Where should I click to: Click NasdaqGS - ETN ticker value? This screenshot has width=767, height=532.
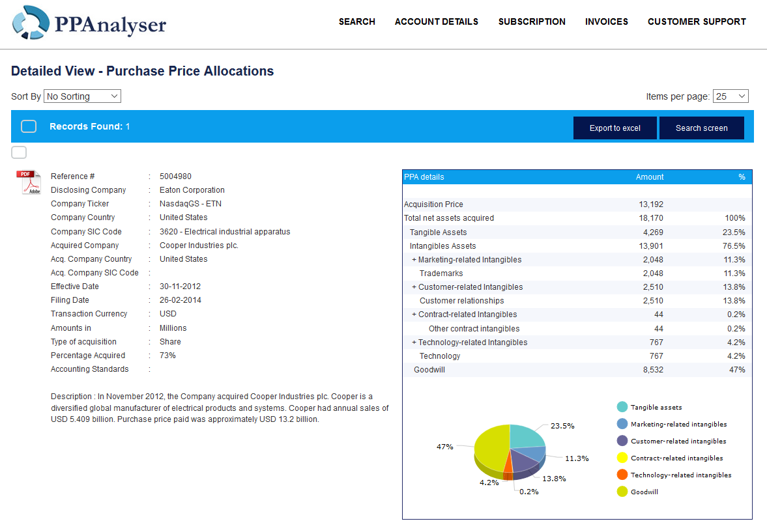(x=191, y=204)
